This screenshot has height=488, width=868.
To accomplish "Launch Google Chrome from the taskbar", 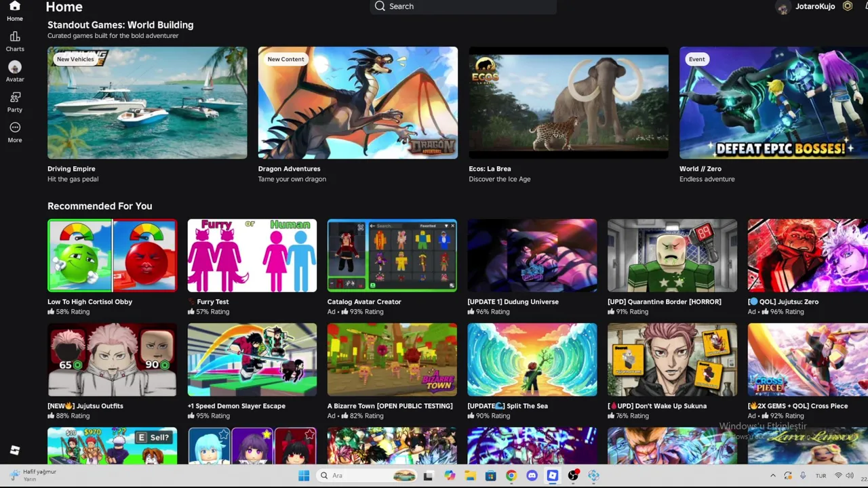I will (x=511, y=476).
